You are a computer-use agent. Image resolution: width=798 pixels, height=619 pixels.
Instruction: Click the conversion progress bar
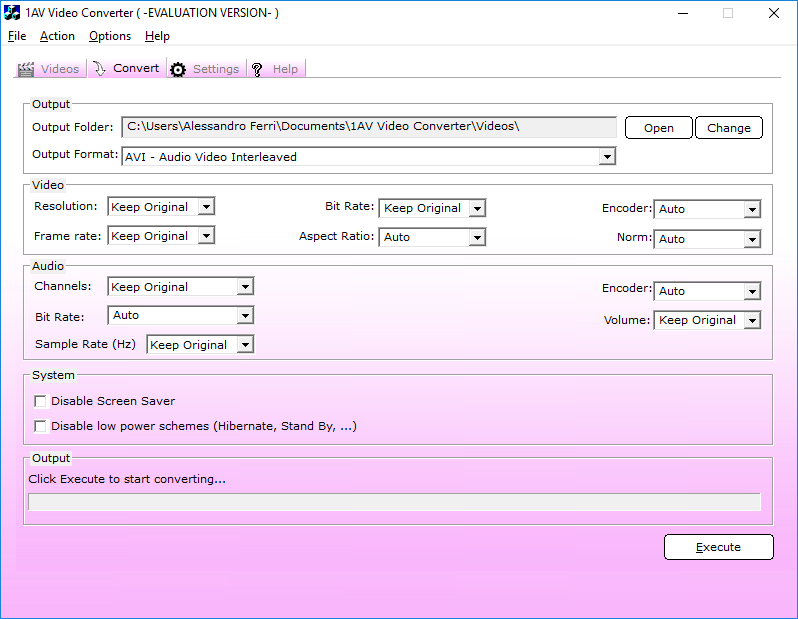[x=394, y=502]
